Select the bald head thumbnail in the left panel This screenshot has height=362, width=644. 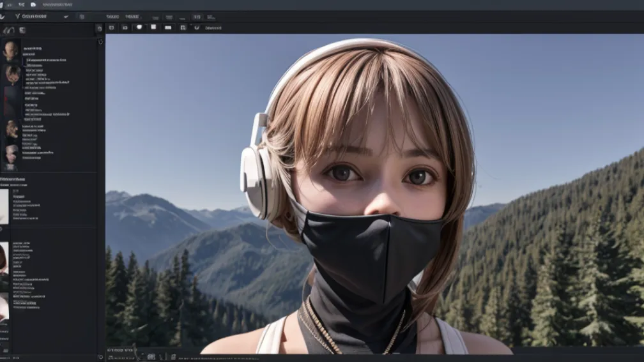(x=10, y=50)
